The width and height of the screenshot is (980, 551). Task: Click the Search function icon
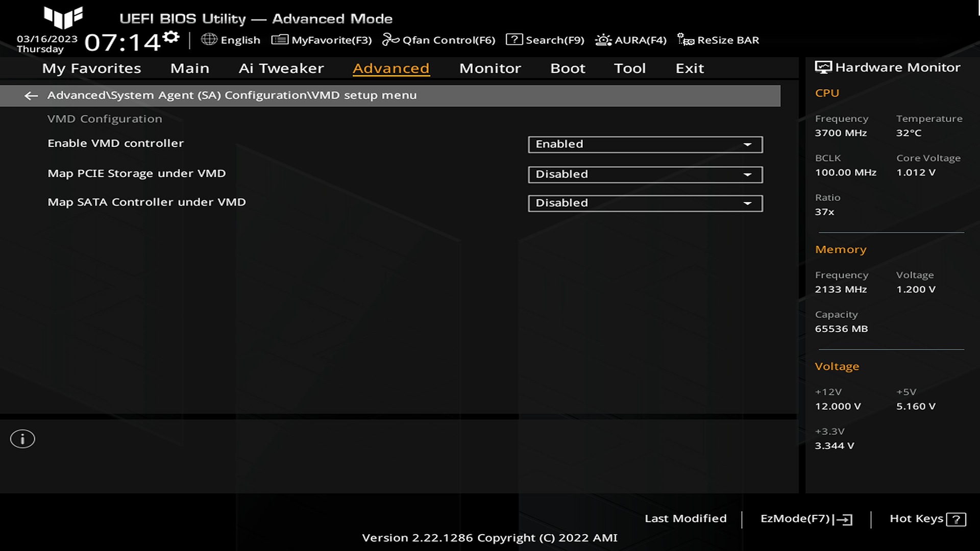point(514,40)
